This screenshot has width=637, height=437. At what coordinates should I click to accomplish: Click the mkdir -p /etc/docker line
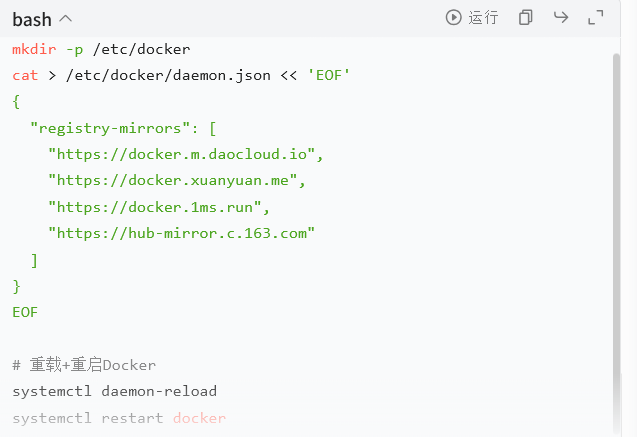101,49
